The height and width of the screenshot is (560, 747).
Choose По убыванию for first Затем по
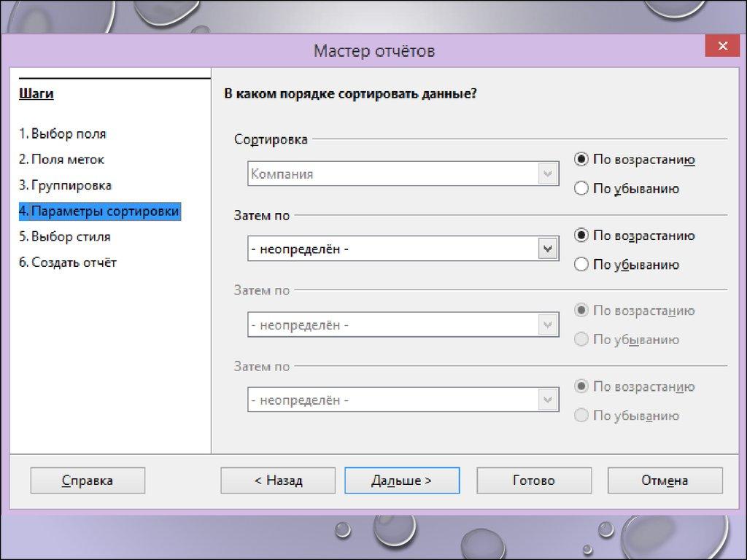point(581,265)
